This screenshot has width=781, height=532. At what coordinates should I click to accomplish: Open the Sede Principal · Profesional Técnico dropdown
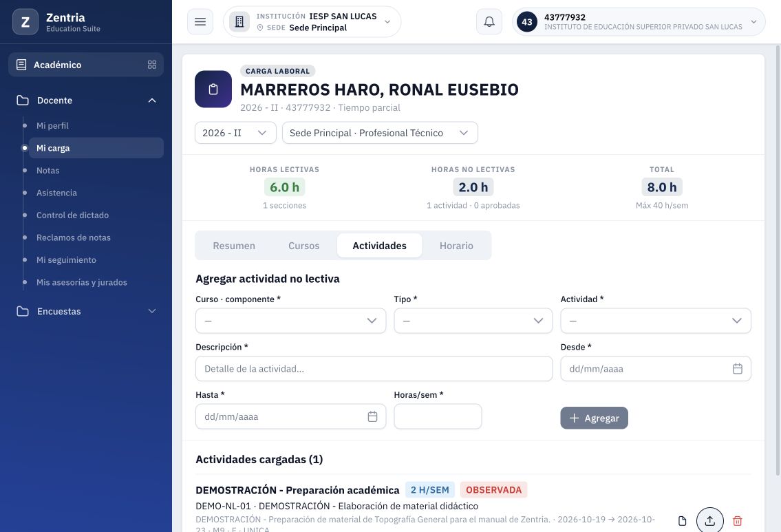[380, 133]
